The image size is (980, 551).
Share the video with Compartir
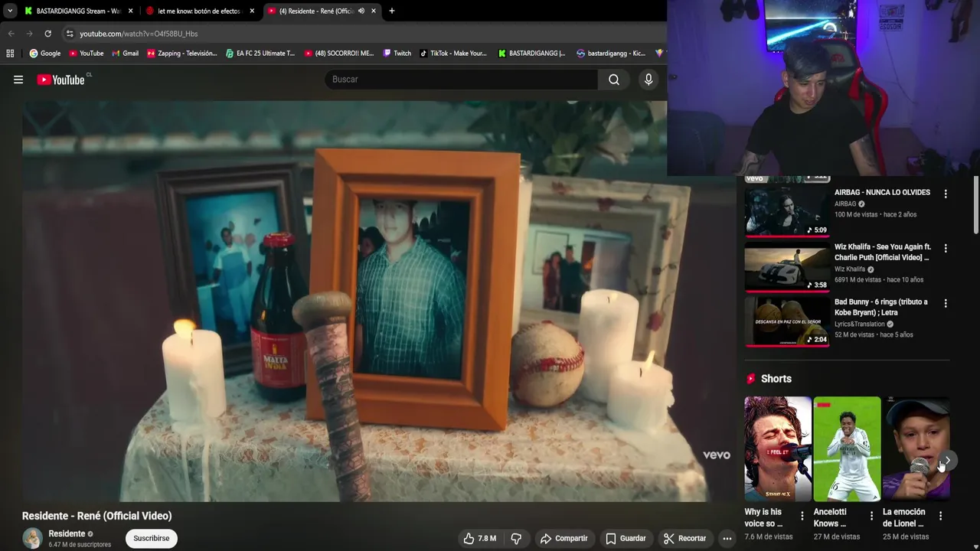[x=563, y=538]
